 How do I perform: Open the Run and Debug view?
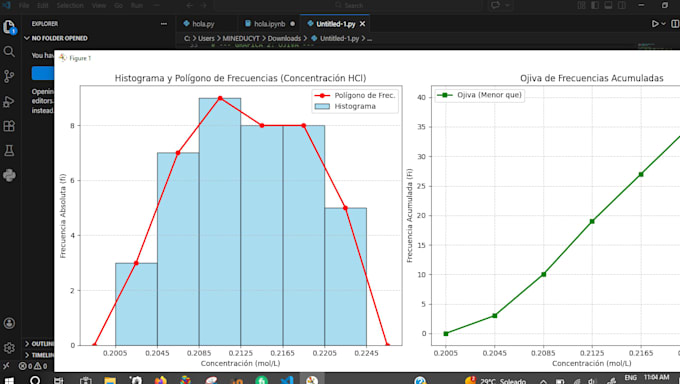pos(9,102)
